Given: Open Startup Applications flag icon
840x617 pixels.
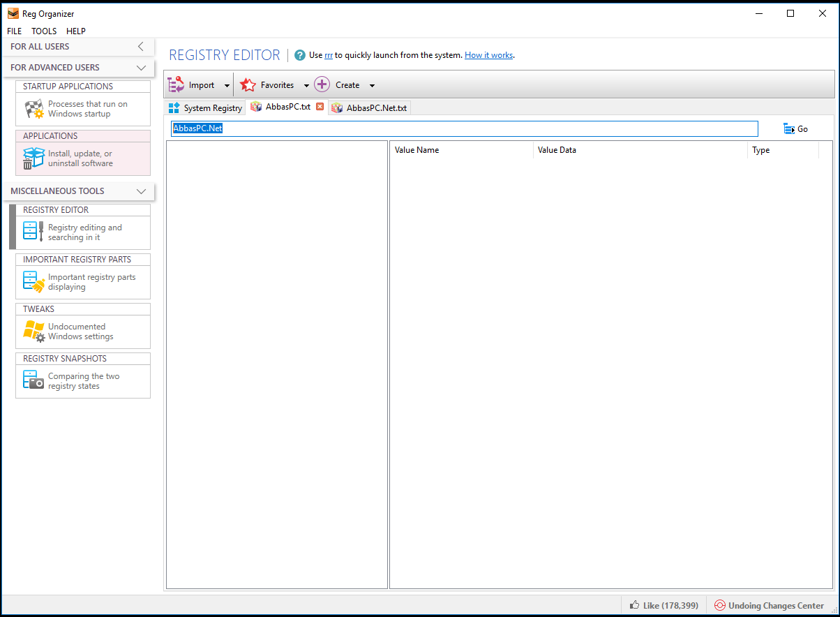Looking at the screenshot, I should 33,109.
